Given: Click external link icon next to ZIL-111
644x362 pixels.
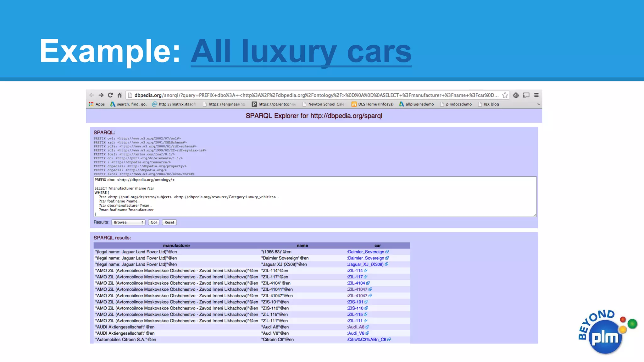Looking at the screenshot, I should [x=366, y=321].
